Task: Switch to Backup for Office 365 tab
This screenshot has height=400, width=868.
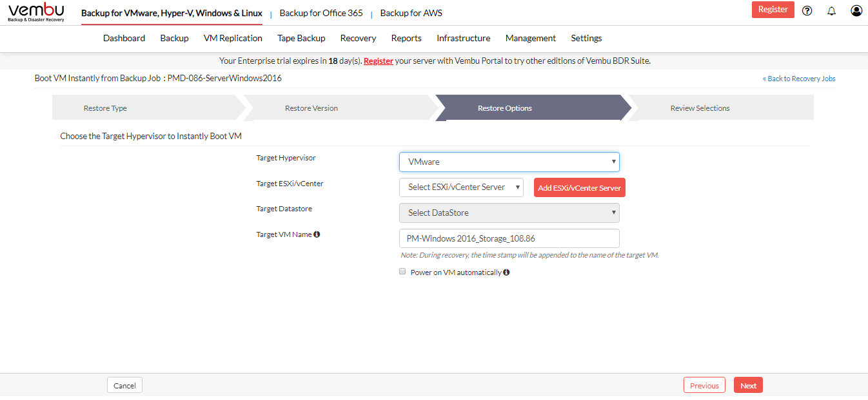Action: coord(321,13)
